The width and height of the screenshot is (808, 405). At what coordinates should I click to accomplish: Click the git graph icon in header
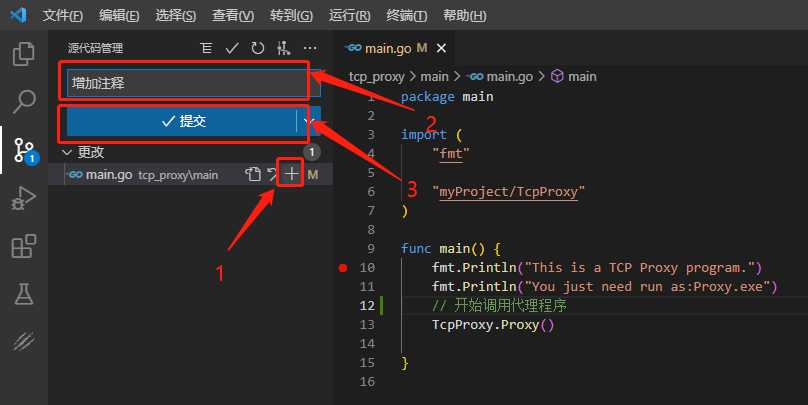(x=283, y=48)
